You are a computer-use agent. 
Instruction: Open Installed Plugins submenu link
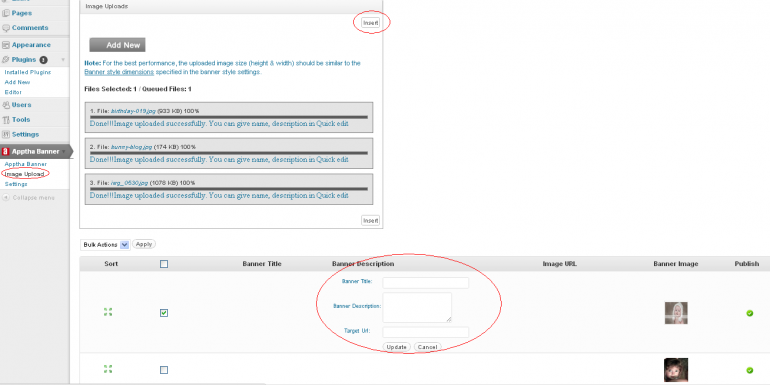[28, 72]
